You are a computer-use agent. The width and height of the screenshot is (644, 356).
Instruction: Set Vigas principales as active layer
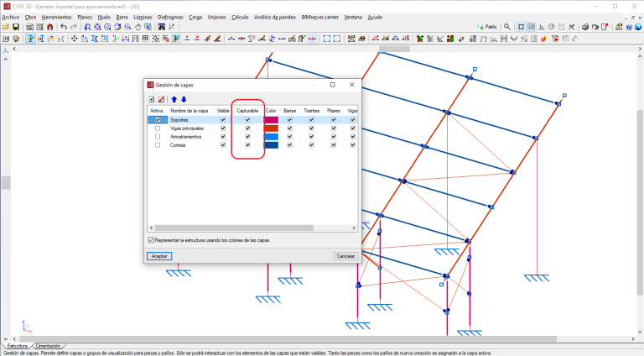157,128
